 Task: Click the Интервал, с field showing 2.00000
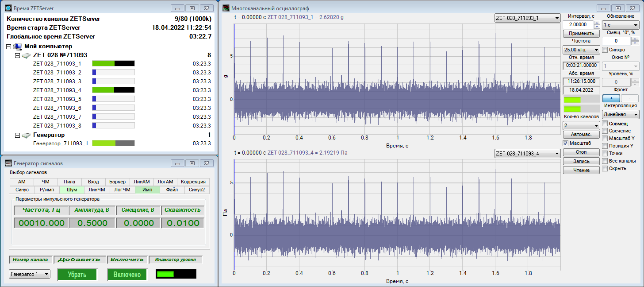click(578, 25)
